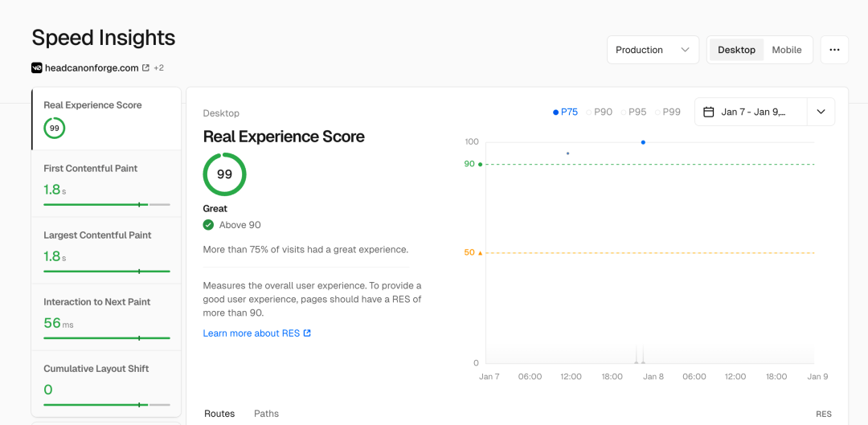Click the calendar icon in date range
This screenshot has width=868, height=425.
(709, 112)
